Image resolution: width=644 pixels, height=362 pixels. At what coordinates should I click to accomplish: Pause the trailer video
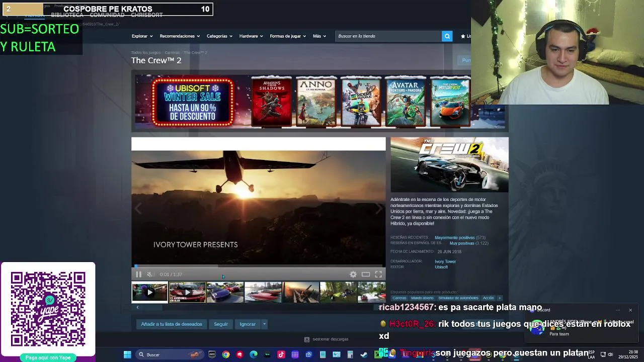tap(138, 274)
